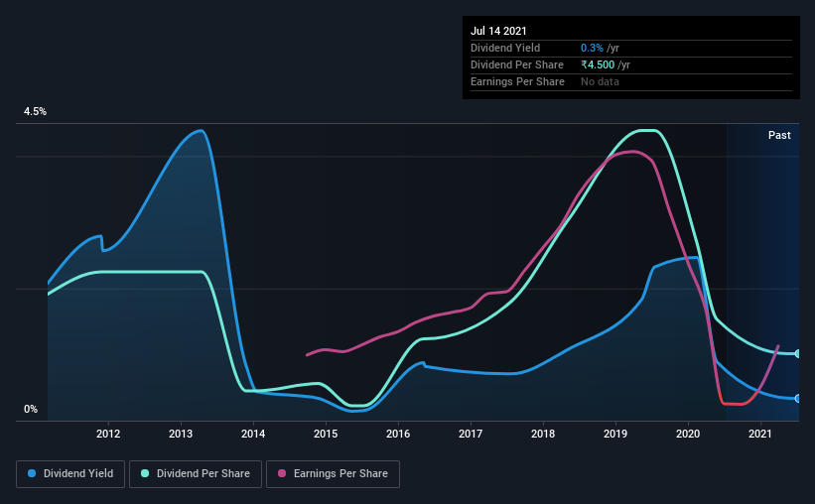
Task: Click the 0% y-axis label
Action: 31,410
